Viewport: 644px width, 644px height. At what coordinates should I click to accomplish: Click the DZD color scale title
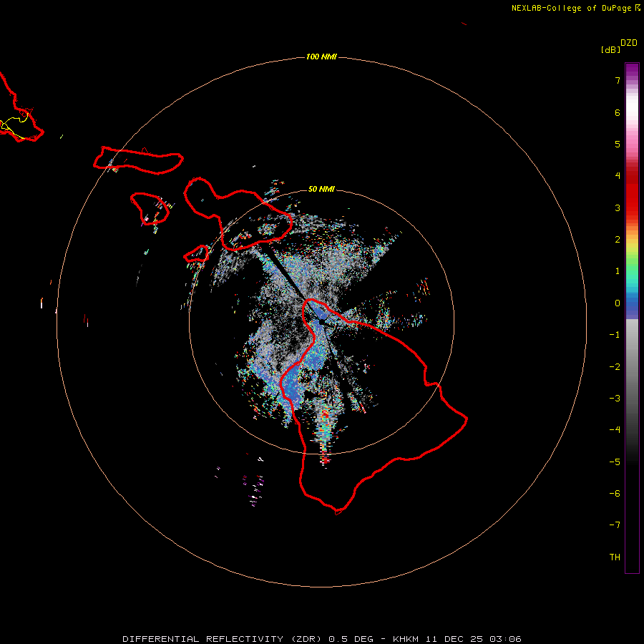click(x=629, y=43)
